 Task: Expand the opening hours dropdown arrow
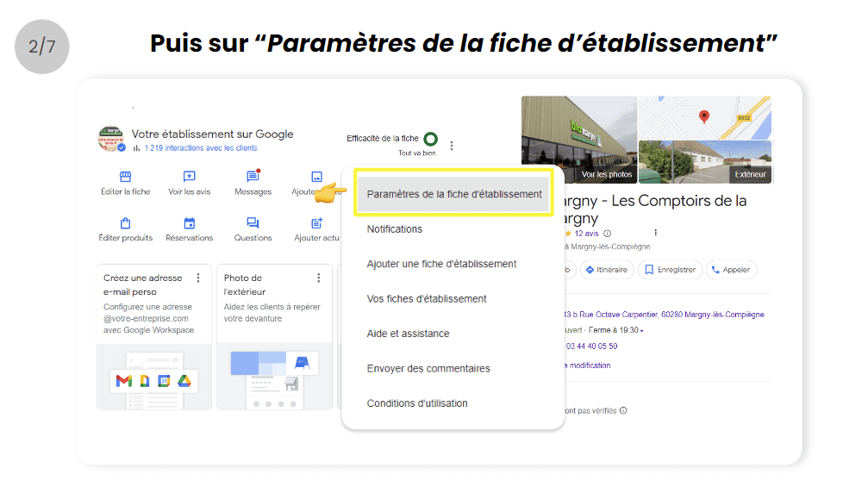[x=641, y=330]
